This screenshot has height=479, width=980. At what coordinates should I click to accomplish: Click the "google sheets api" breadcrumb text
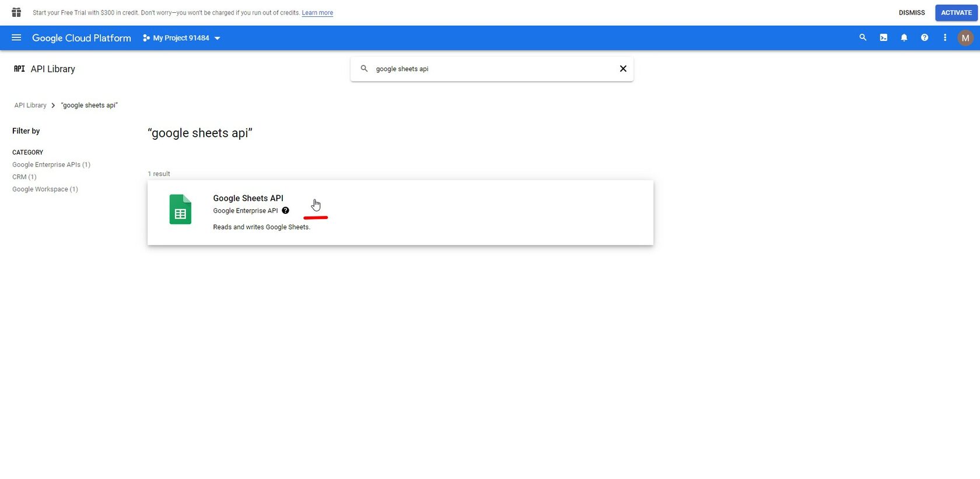89,105
